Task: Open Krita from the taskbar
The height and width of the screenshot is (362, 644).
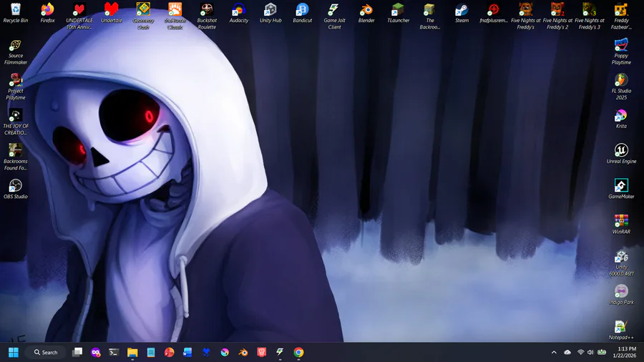Action: (225, 352)
